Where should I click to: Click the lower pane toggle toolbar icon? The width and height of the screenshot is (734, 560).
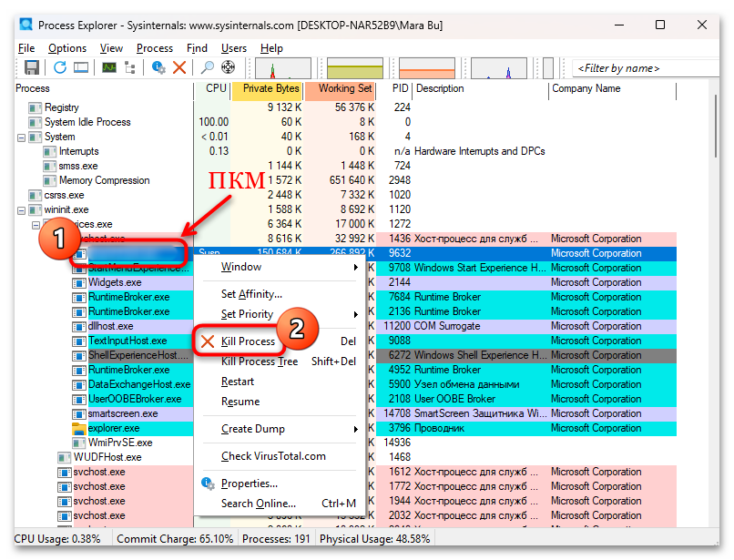coord(81,68)
